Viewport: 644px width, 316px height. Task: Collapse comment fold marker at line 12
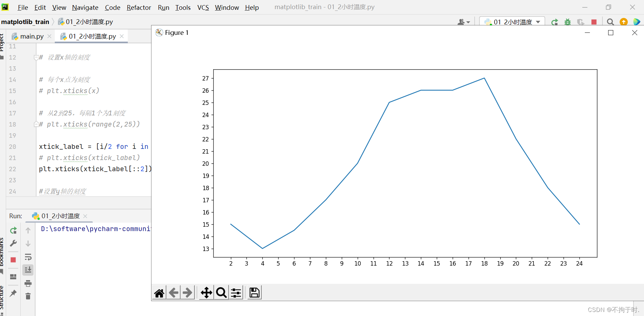point(36,58)
